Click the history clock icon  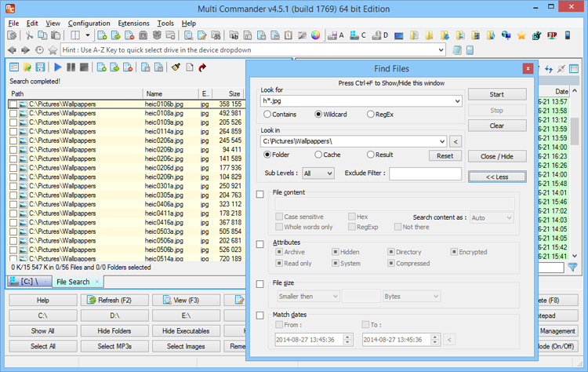tap(39, 50)
